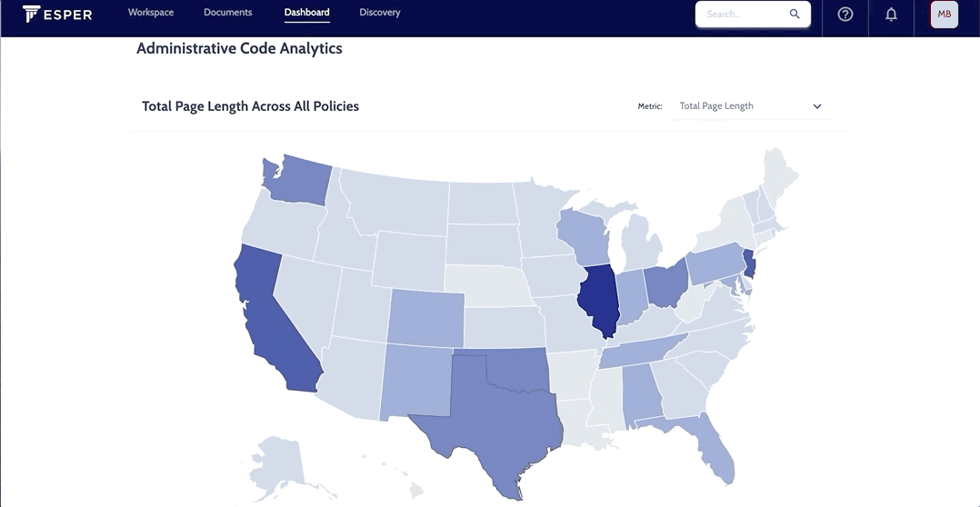This screenshot has width=980, height=507.
Task: Click the Esper logo icon
Action: [31, 13]
